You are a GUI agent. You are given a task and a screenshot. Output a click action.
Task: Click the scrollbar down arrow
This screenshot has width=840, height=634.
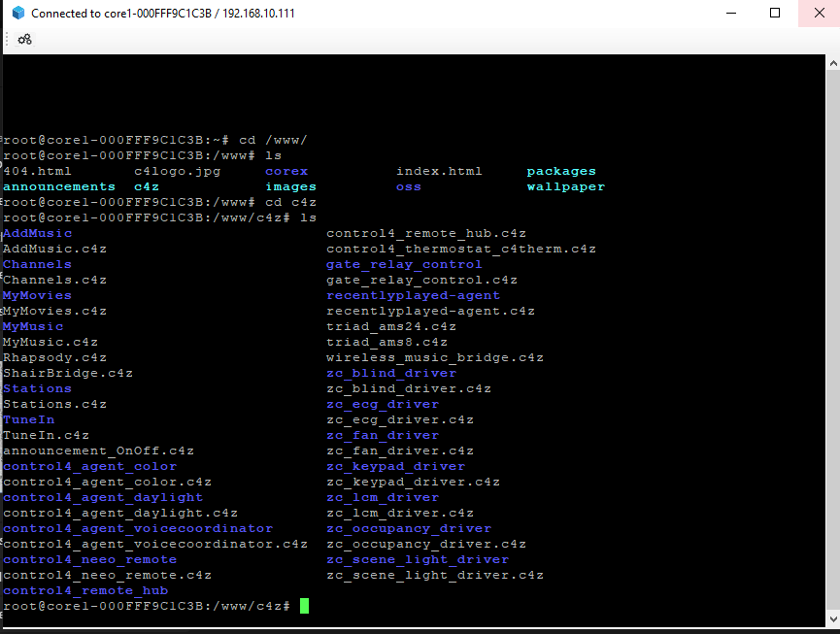832,619
